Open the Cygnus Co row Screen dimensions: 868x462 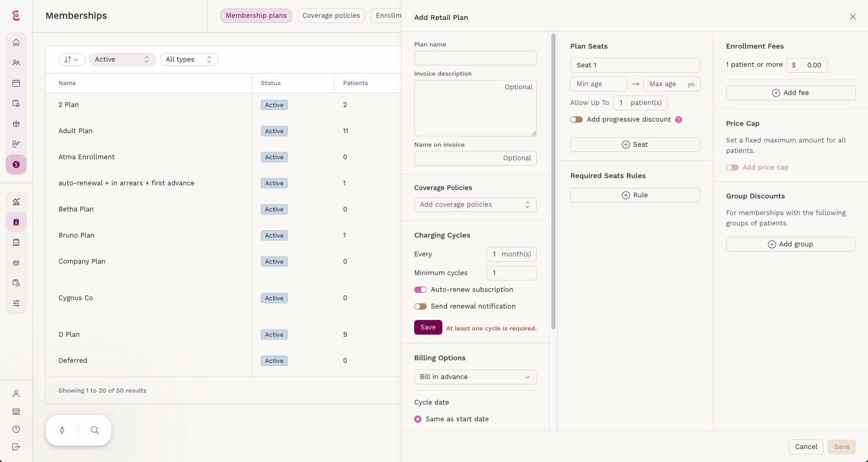coord(223,298)
